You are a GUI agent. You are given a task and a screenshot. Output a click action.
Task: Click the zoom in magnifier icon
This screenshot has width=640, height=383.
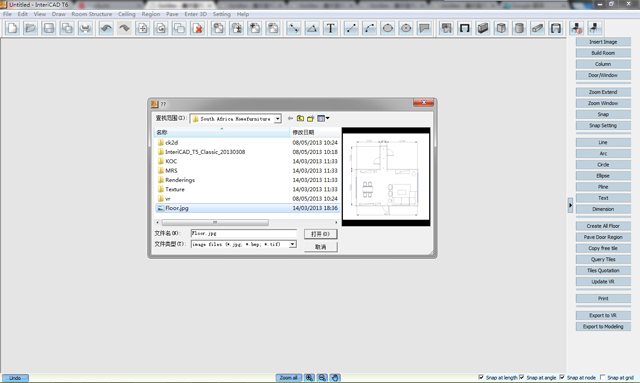309,378
